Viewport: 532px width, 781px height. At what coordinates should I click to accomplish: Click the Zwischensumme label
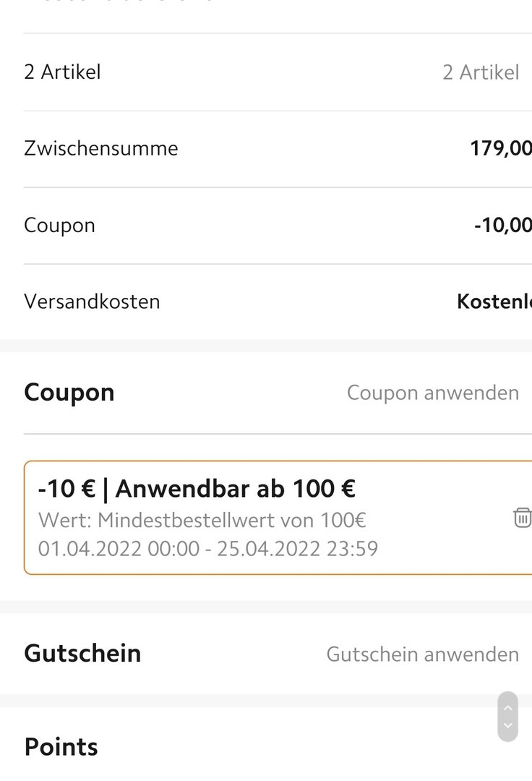[100, 148]
